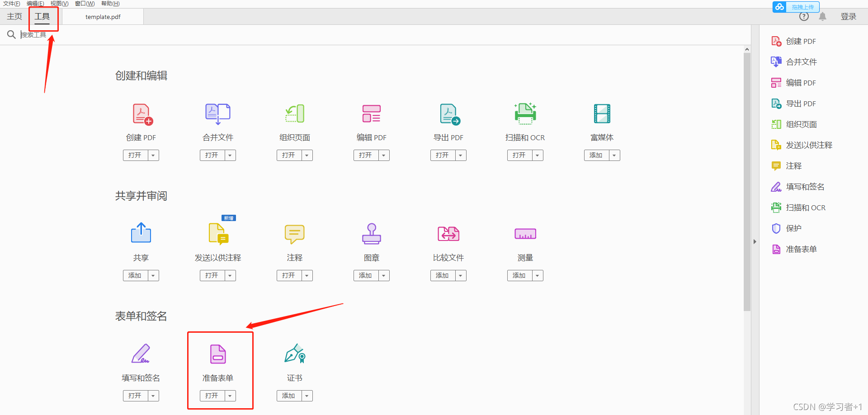This screenshot has width=868, height=415.
Task: Open the dropdown arrow under 富媒体
Action: (614, 156)
